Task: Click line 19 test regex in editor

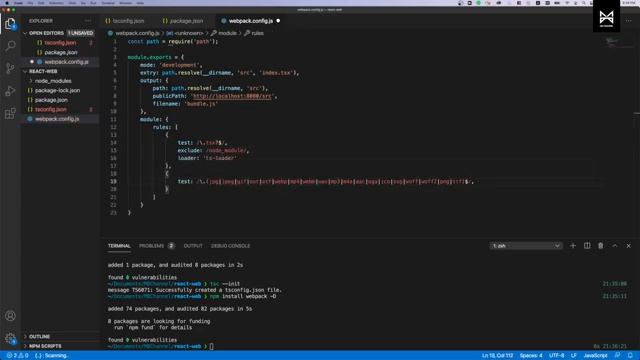Action: pyautogui.click(x=326, y=182)
